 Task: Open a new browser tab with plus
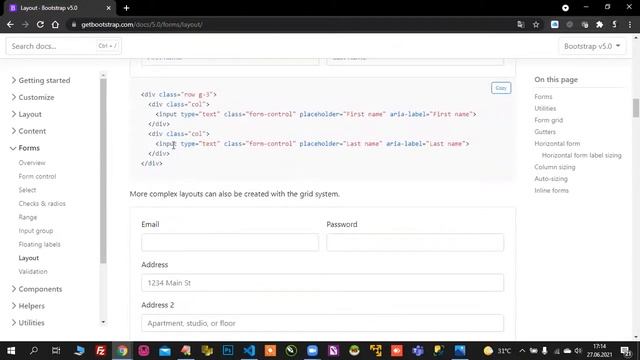(126, 8)
